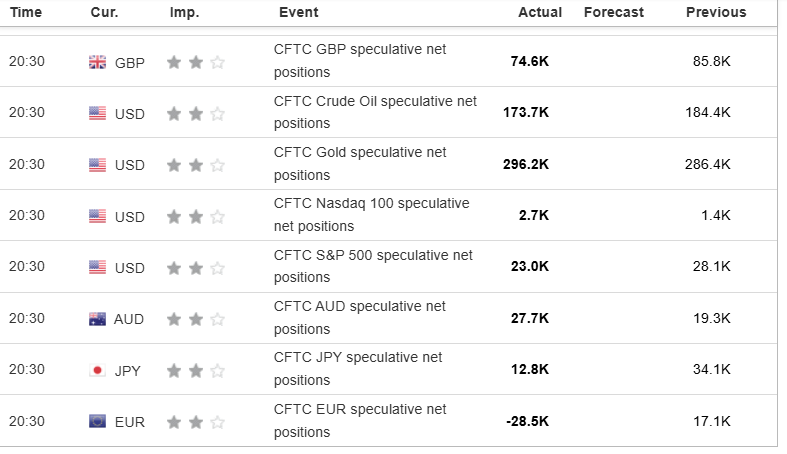Image resolution: width=787 pixels, height=454 pixels.
Task: Click the Japanese flag icon beside JPY
Action: coord(97,370)
